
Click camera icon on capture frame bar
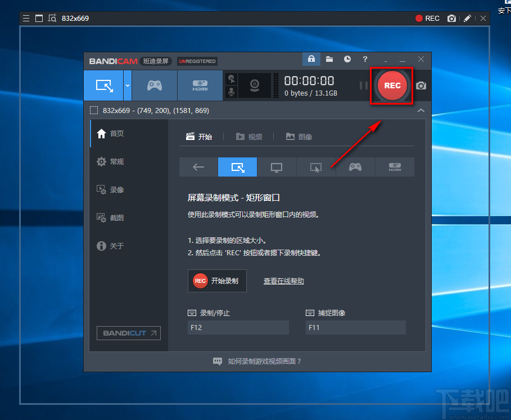pos(451,18)
